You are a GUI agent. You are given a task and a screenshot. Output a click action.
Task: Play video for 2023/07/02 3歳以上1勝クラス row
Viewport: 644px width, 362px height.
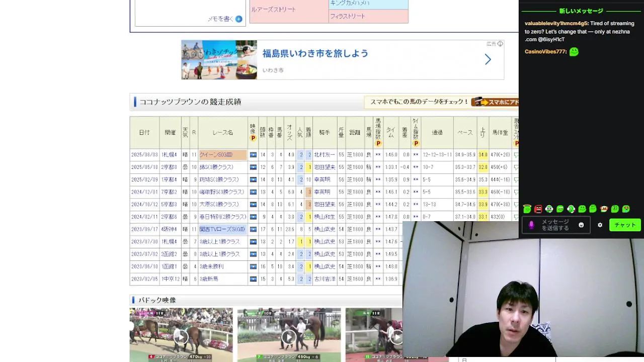[253, 254]
